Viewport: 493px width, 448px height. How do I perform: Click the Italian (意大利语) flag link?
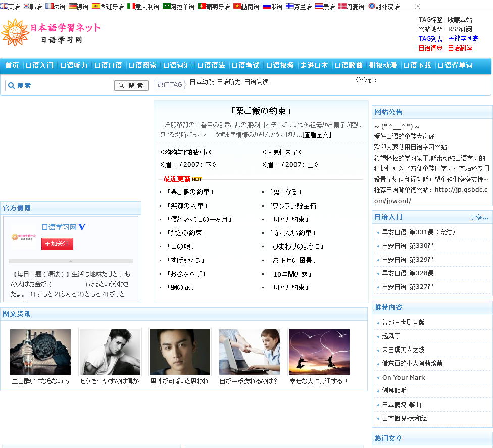pos(143,6)
